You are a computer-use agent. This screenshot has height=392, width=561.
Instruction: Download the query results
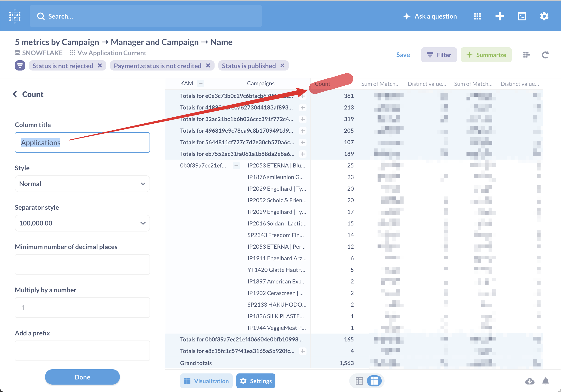click(529, 381)
